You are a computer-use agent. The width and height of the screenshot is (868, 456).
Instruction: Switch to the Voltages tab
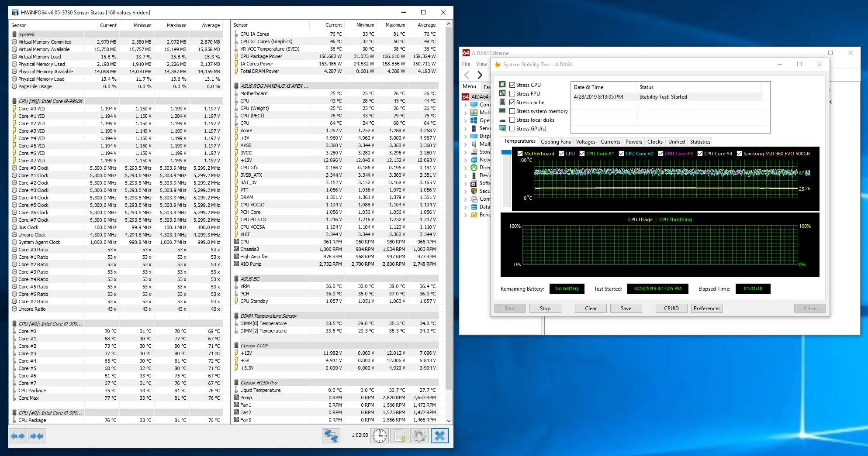(x=585, y=142)
